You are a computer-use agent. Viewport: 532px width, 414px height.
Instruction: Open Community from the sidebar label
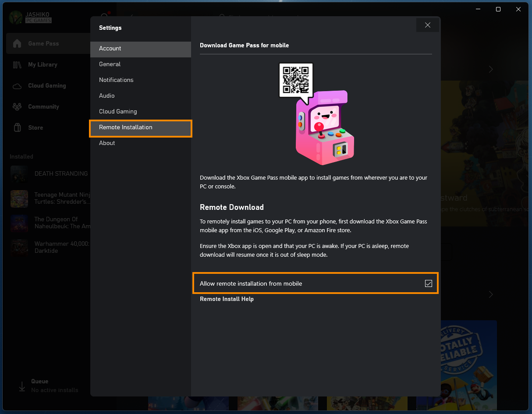[43, 106]
